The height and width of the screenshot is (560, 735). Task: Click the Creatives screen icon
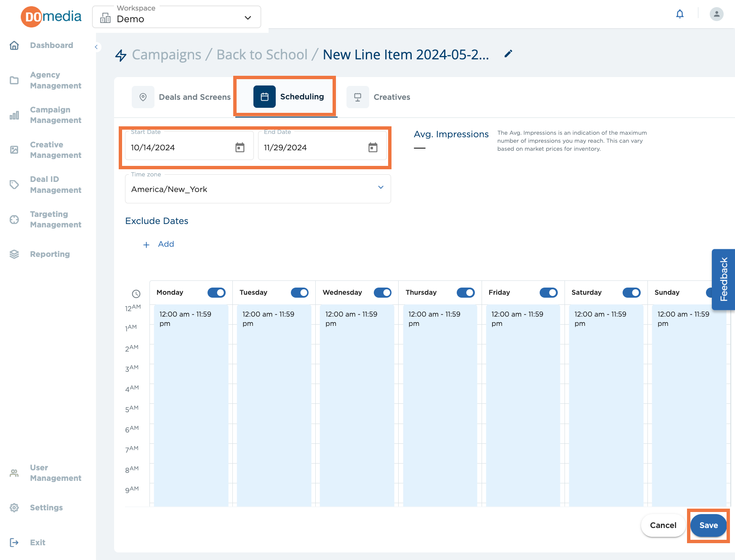[x=358, y=97]
